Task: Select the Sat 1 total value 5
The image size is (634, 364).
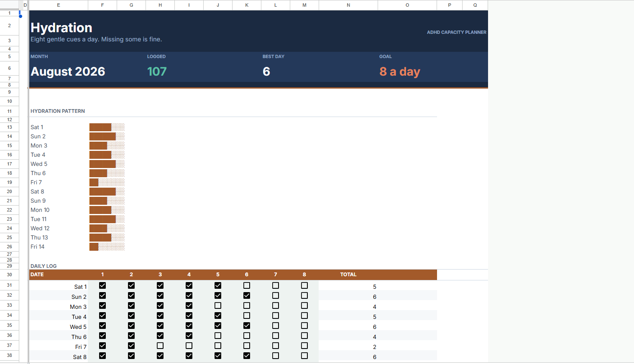Action: 375,287
